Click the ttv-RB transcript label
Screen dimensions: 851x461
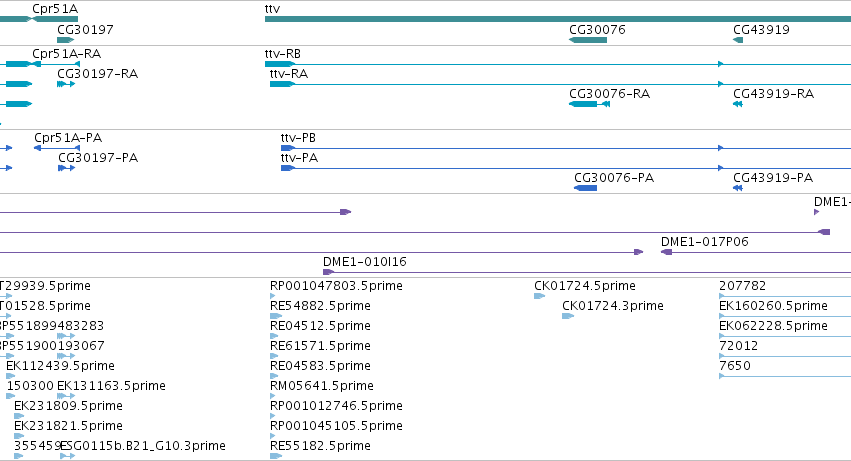283,54
